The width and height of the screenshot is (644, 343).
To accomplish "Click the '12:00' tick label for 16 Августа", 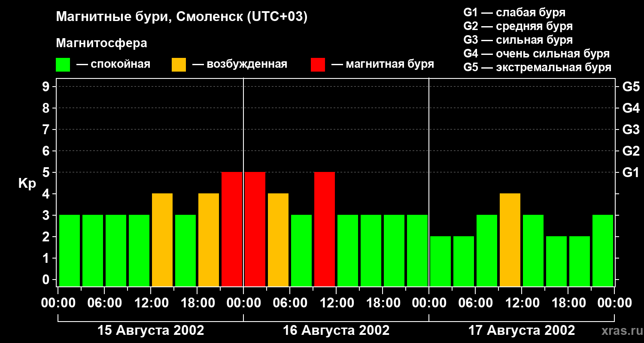I will point(336,303).
